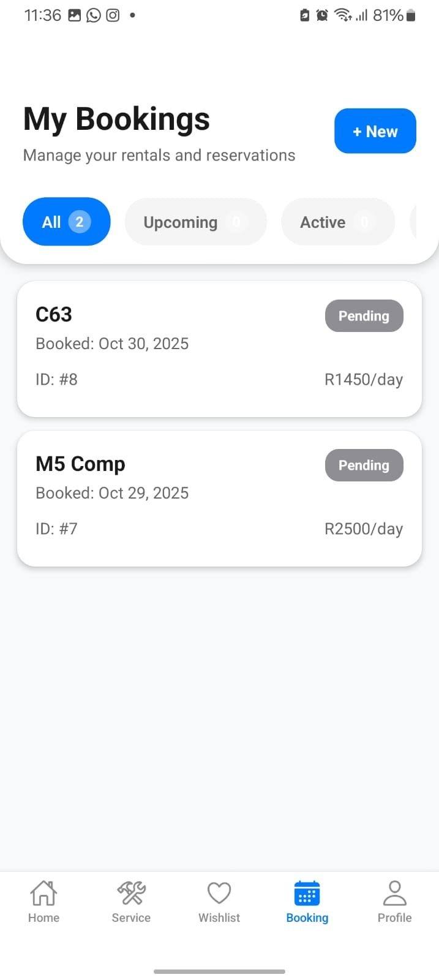Screen dimensions: 439x980
Task: Tap the Pending badge on C63
Action: (x=364, y=316)
